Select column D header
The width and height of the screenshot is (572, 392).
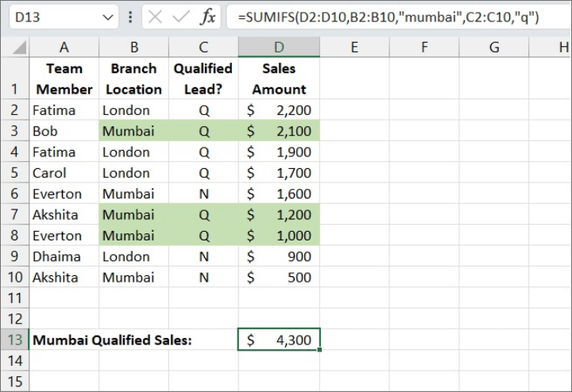pyautogui.click(x=279, y=48)
